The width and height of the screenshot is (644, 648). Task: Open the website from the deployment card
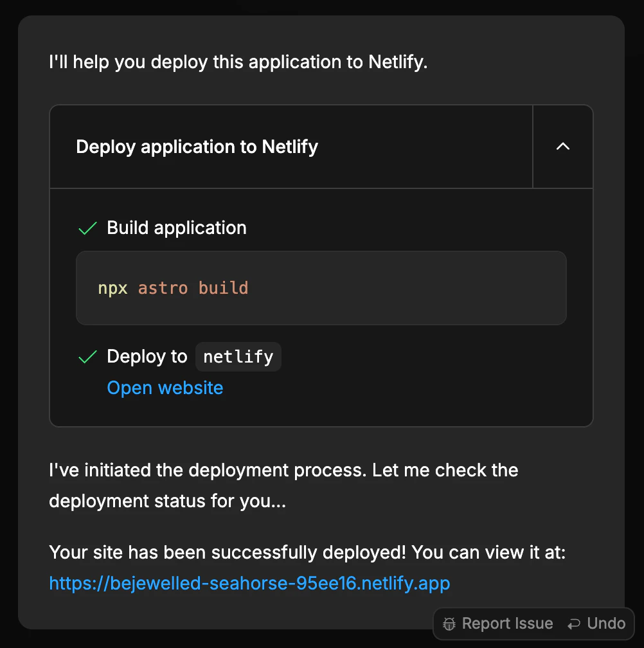tap(165, 388)
